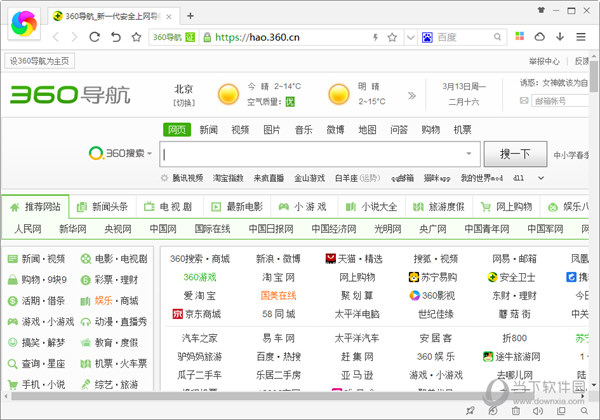Expand the address bar dropdown arrow
The height and width of the screenshot is (420, 600).
coord(408,38)
